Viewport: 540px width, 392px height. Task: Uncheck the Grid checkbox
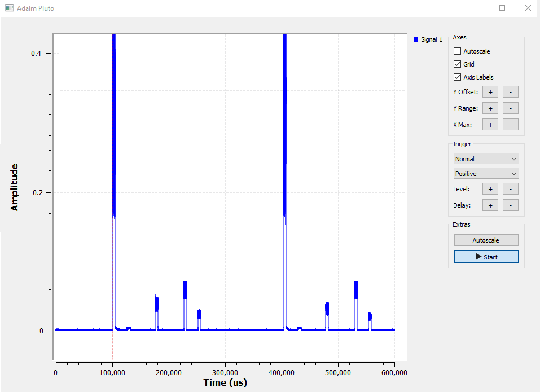point(458,64)
